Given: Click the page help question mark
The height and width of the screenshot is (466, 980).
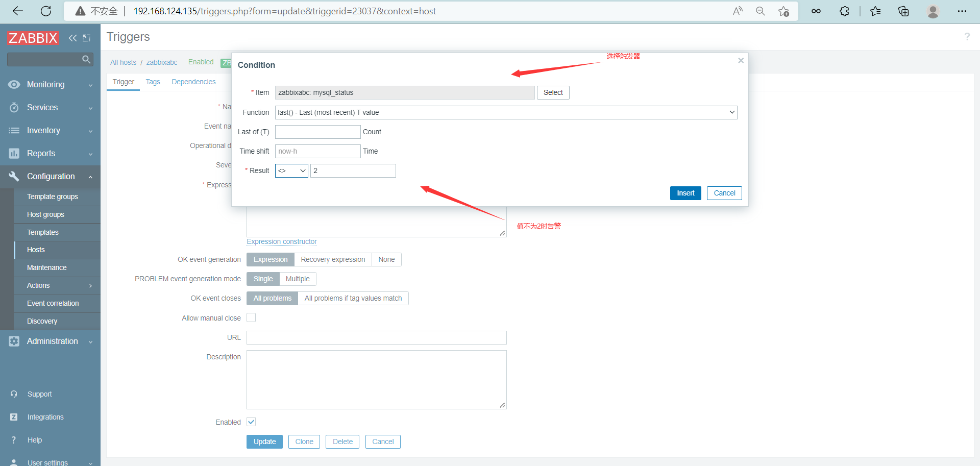Looking at the screenshot, I should [x=967, y=37].
